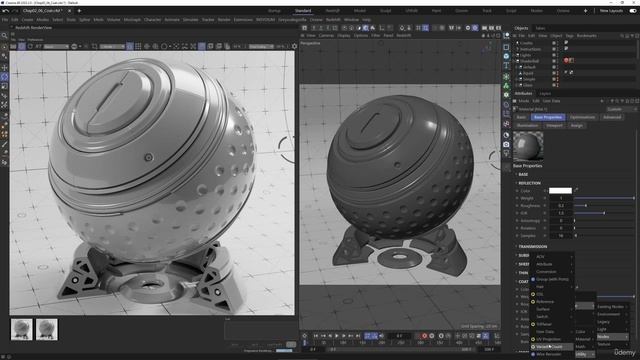Click the RenderView search magnifier icon
The image size is (640, 360).
pos(4,36)
